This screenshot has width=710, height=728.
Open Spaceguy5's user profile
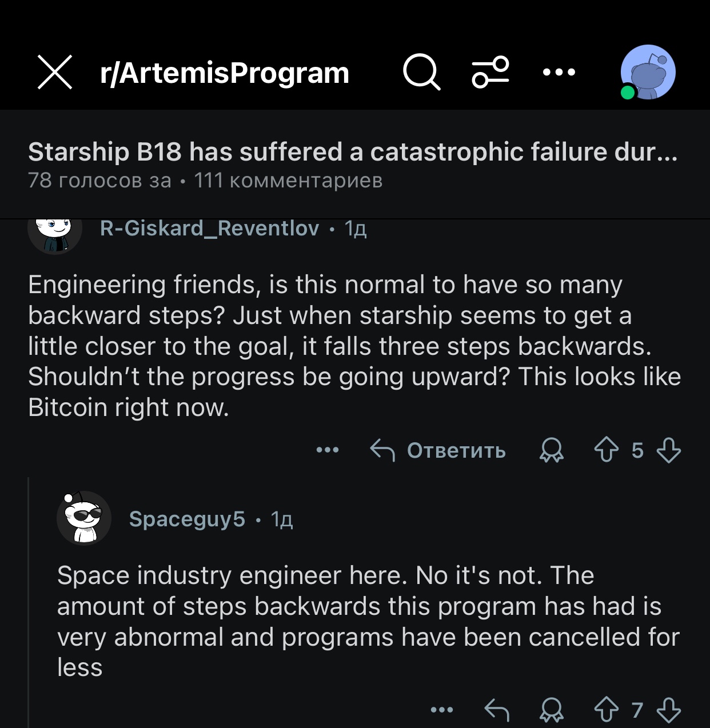(x=187, y=519)
